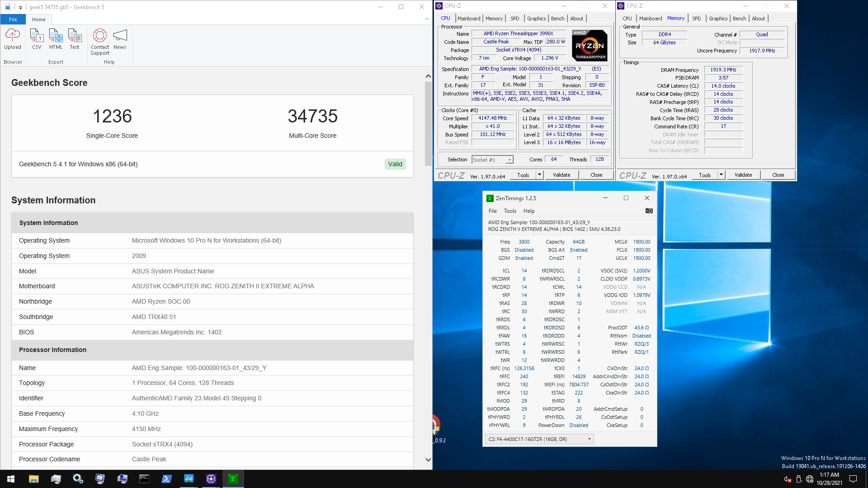The image size is (868, 488).
Task: Collapse the Geekbench ribbon chevron
Action: pos(427,19)
